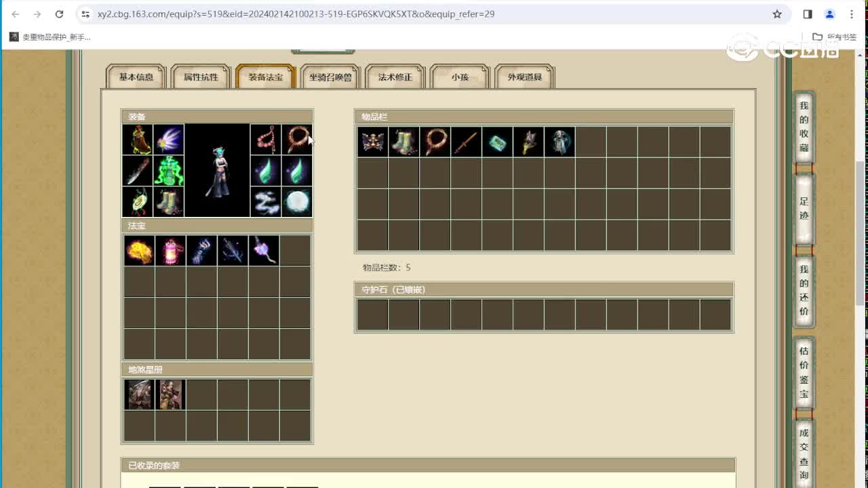This screenshot has width=868, height=488.
Task: Click the coiled whip item in 物品栏
Action: click(x=435, y=142)
